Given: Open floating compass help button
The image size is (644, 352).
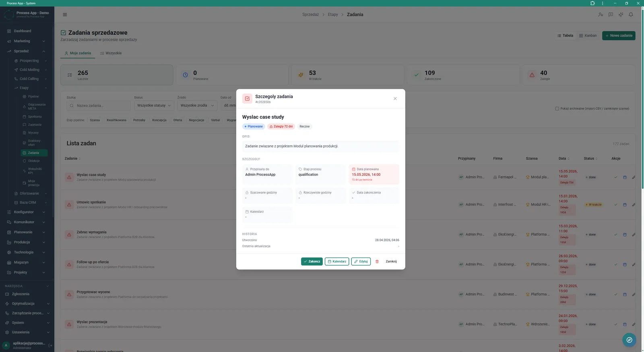Looking at the screenshot, I should pyautogui.click(x=629, y=340).
